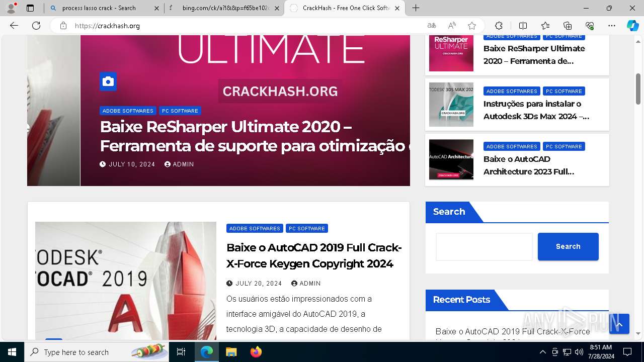Open the AutoCAD 2019 article image
This screenshot has height=362, width=644.
pos(126,281)
